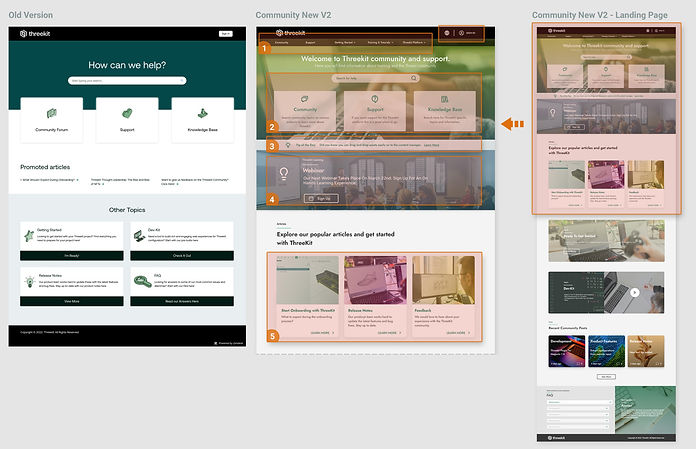The width and height of the screenshot is (696, 449).
Task: Select Support in the V2 navigation bar
Action: (x=310, y=43)
